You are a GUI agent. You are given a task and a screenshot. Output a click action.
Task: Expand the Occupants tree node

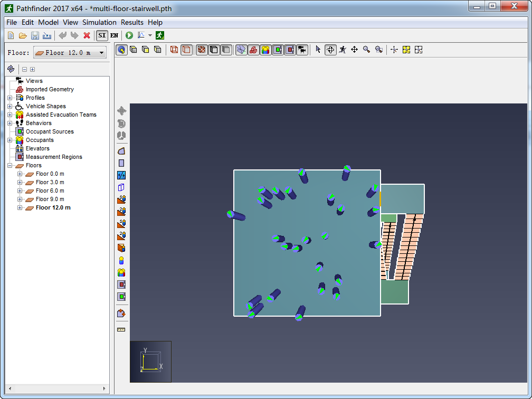pyautogui.click(x=10, y=140)
